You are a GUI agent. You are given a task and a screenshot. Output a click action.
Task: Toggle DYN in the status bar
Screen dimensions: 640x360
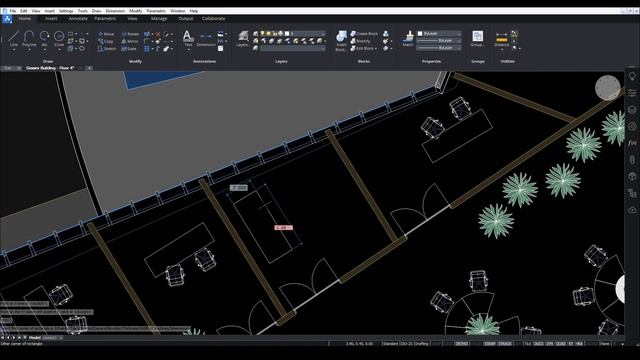pyautogui.click(x=550, y=344)
